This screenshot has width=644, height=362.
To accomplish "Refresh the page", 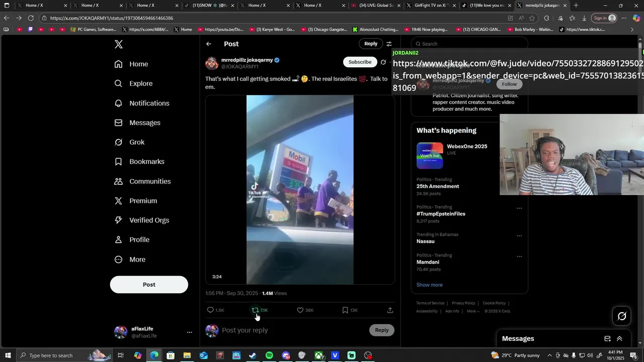I will coord(31,18).
